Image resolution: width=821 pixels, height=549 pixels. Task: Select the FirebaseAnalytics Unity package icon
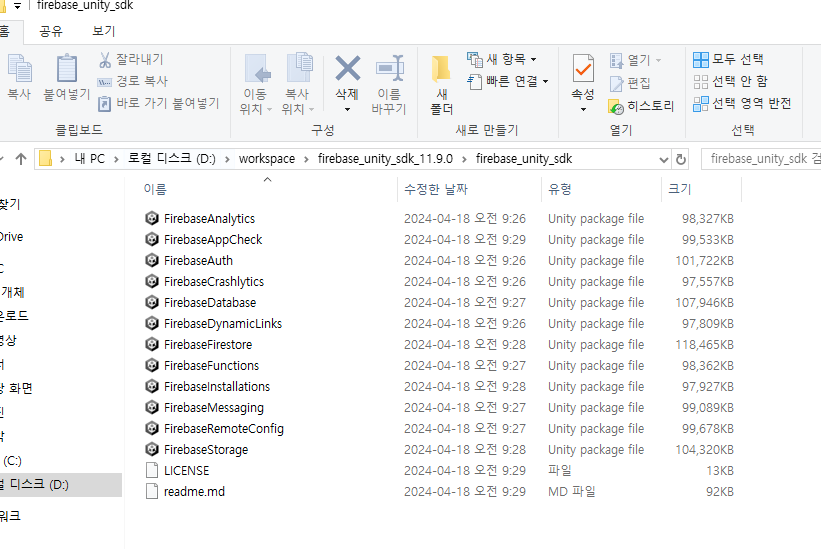[x=152, y=218]
